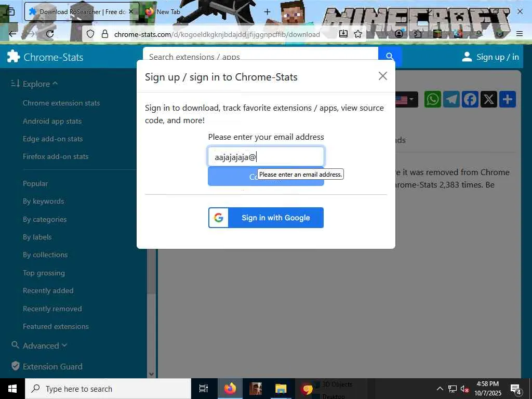Click the browser Forward arrow
The width and height of the screenshot is (532, 399).
click(31, 34)
